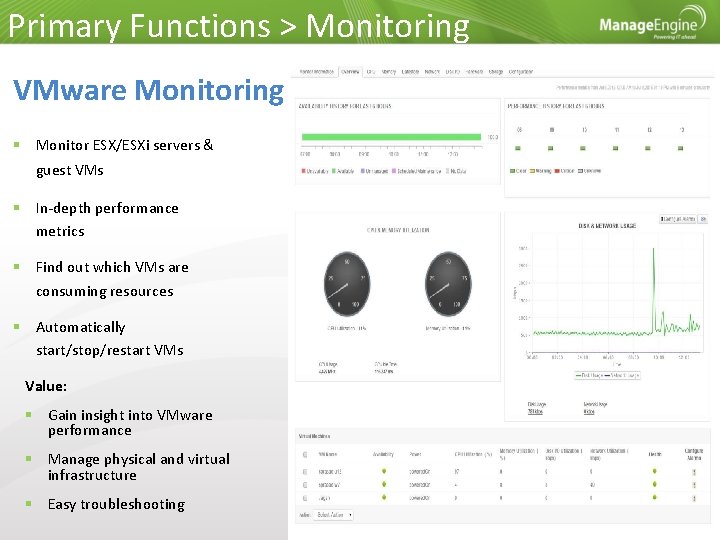Switch to the Memory tab
720x540 pixels.
click(x=388, y=72)
